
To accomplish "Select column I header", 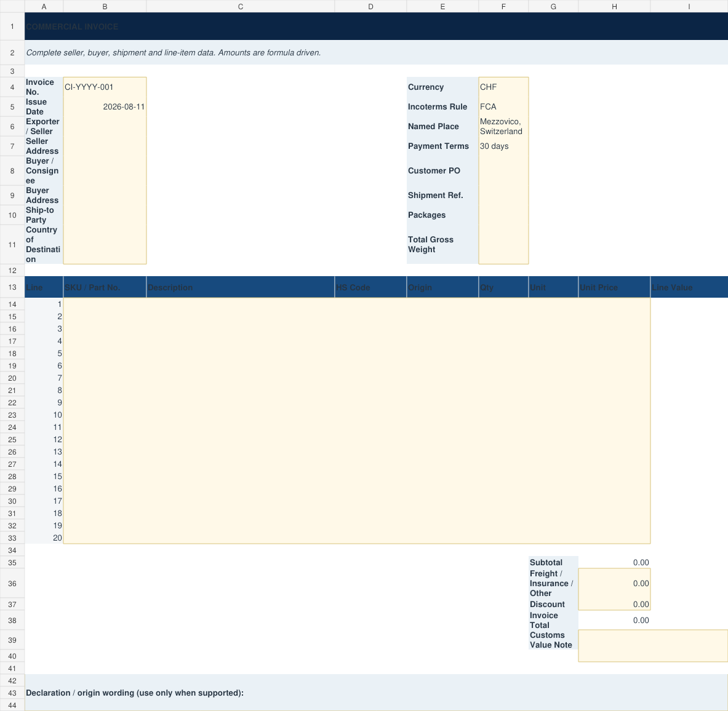I will (689, 7).
